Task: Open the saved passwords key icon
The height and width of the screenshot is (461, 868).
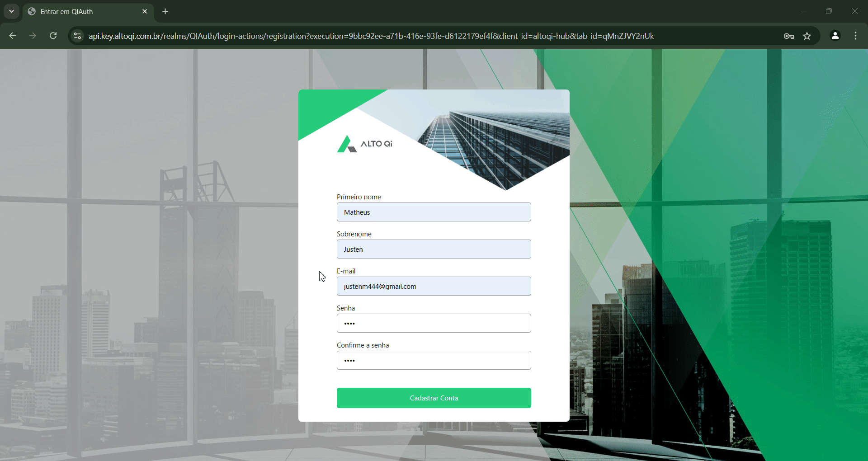Action: [x=789, y=36]
